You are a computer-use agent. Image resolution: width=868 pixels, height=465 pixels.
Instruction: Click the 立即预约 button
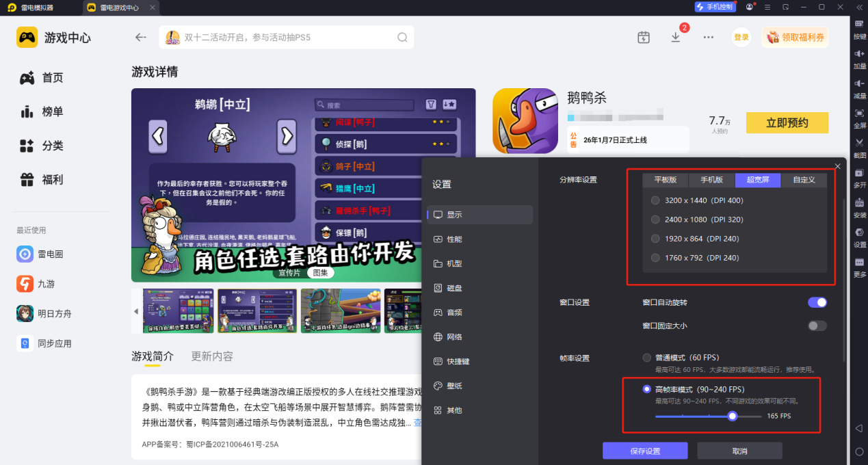[787, 123]
